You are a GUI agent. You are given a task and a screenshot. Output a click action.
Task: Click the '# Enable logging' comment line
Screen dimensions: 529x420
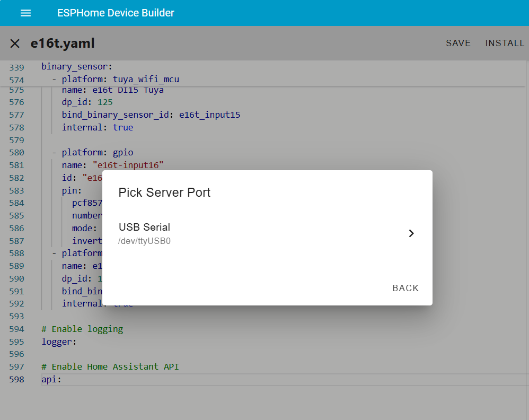tap(82, 329)
